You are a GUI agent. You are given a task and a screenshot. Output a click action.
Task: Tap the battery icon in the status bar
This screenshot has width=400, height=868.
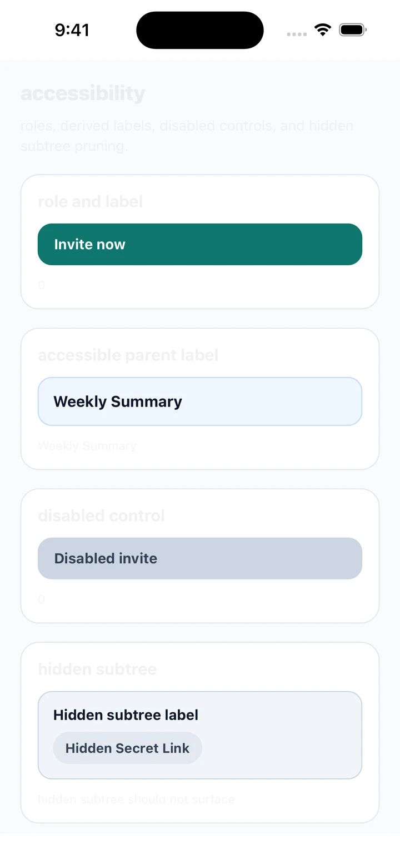353,29
